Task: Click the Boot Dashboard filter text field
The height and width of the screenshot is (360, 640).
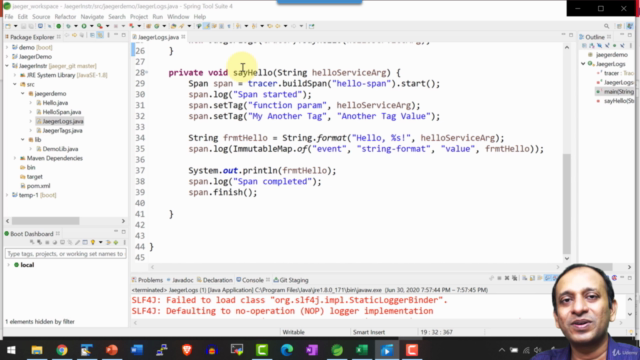Action: pyautogui.click(x=65, y=254)
